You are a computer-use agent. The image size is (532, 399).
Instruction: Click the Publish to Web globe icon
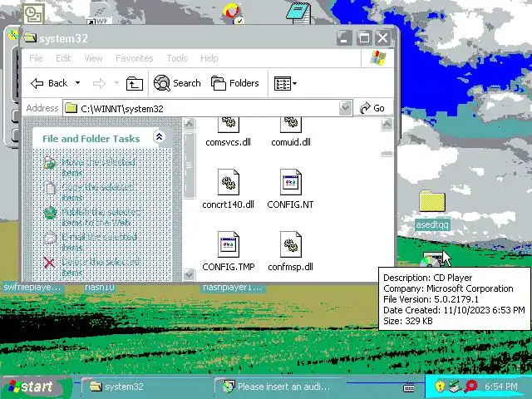point(50,213)
